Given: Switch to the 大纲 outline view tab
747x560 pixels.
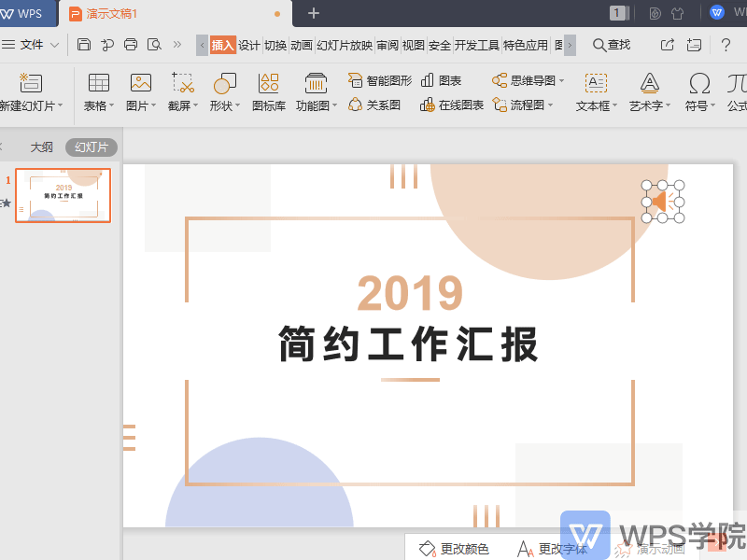Looking at the screenshot, I should coord(42,146).
